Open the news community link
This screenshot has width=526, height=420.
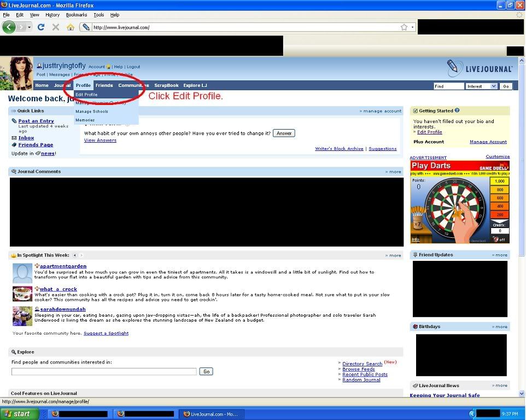point(48,153)
